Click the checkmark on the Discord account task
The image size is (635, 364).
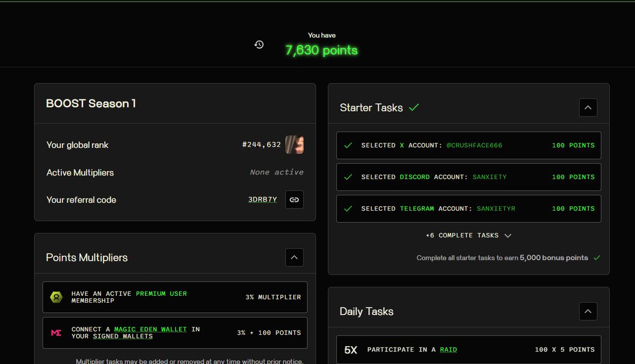pyautogui.click(x=348, y=177)
